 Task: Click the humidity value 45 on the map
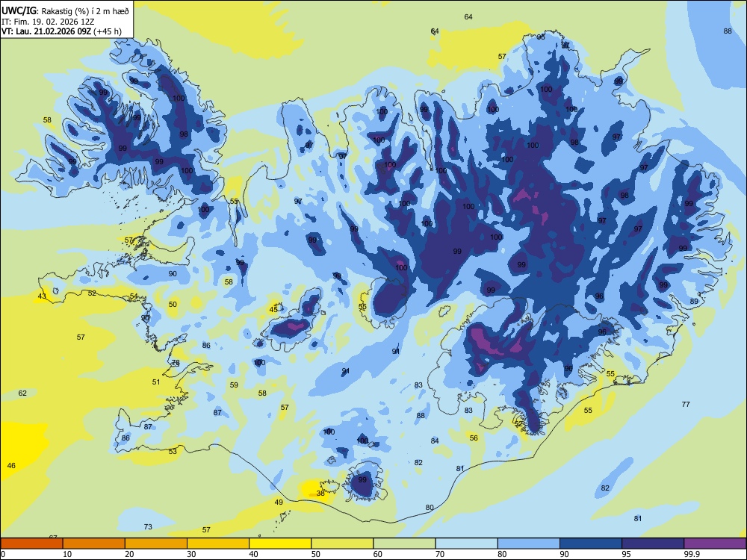[x=273, y=310]
